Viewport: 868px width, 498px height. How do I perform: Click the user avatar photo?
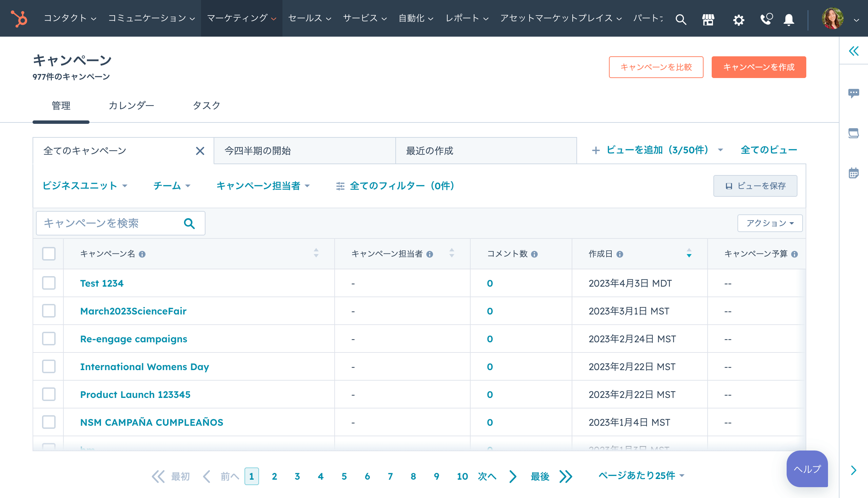point(832,18)
